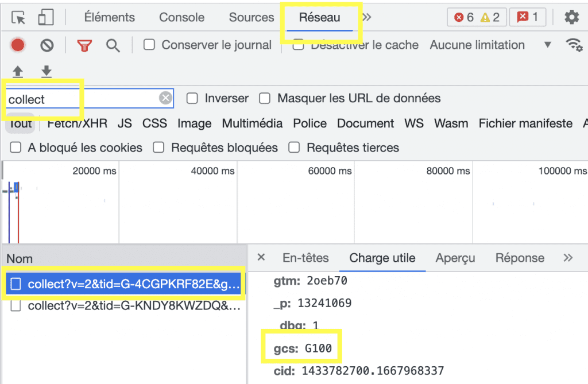This screenshot has height=384, width=588.
Task: Switch to the Console tab
Action: pyautogui.click(x=181, y=17)
